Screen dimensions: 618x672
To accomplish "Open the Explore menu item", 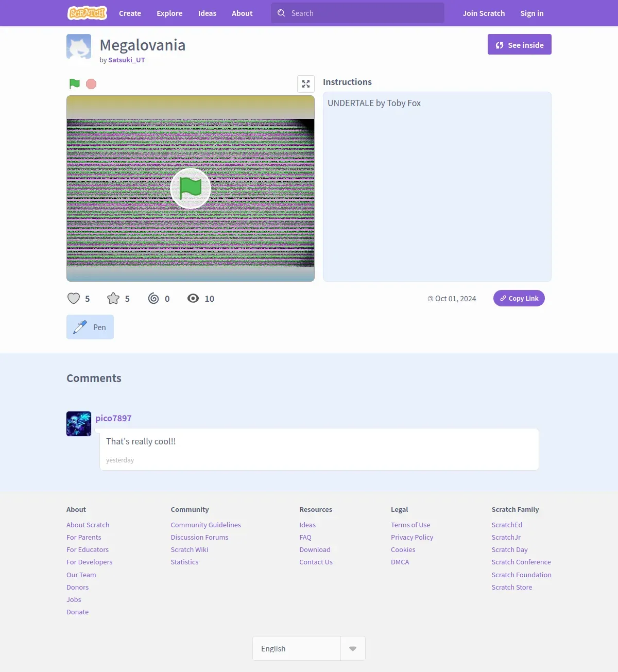I will pos(169,13).
